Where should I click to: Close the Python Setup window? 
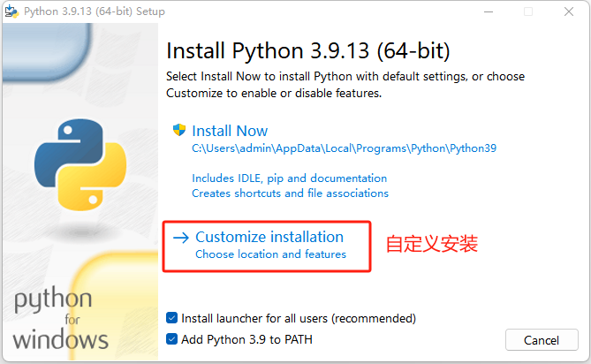tap(568, 12)
